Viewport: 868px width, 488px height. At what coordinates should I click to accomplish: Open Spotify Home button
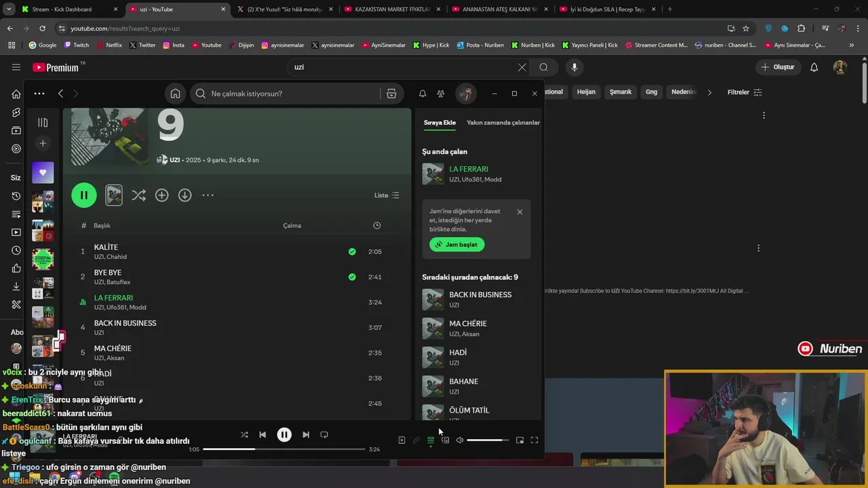pyautogui.click(x=175, y=94)
